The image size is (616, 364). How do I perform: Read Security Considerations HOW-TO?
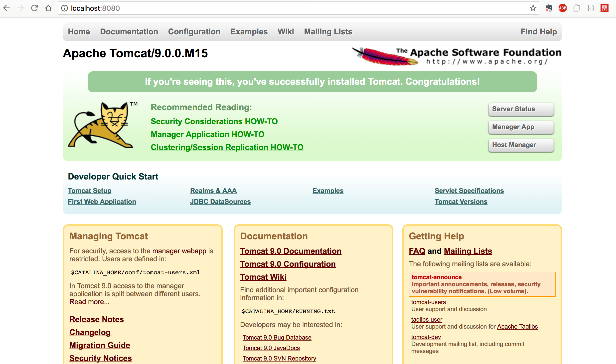tap(214, 121)
